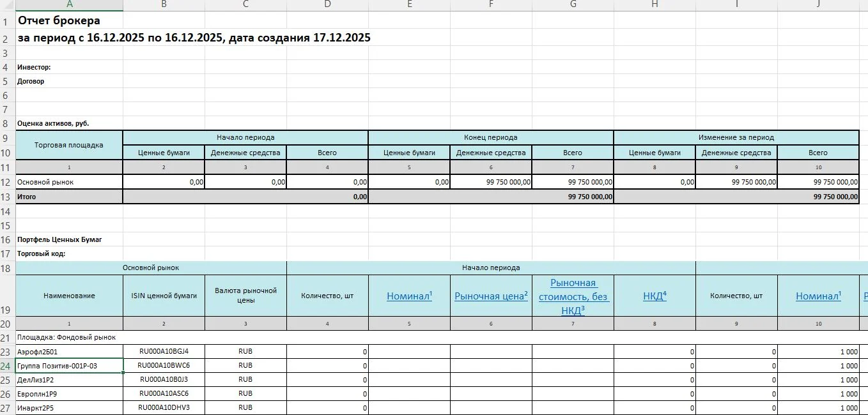Select the Итого total in column G
This screenshot has width=868, height=415.
(491, 197)
